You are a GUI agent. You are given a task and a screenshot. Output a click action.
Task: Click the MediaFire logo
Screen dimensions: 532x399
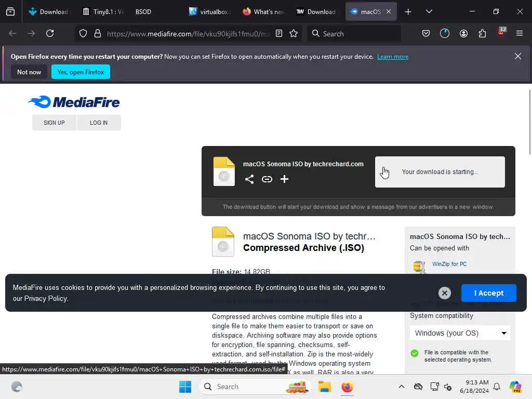pos(74,102)
